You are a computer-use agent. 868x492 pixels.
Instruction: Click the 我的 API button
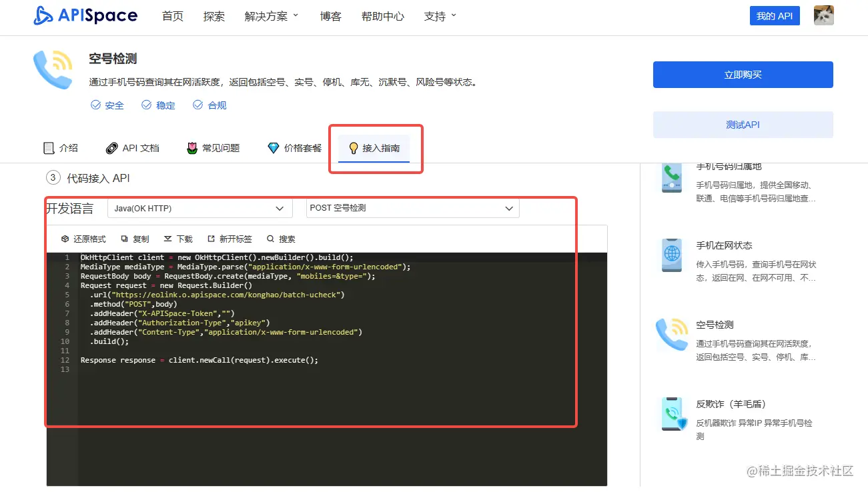[x=775, y=16]
